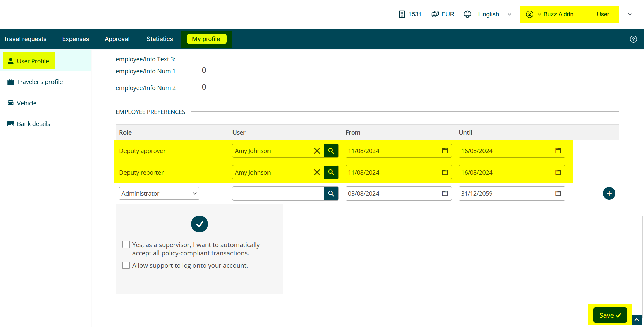The width and height of the screenshot is (644, 327).
Task: Expand the English language selector
Action: [509, 14]
